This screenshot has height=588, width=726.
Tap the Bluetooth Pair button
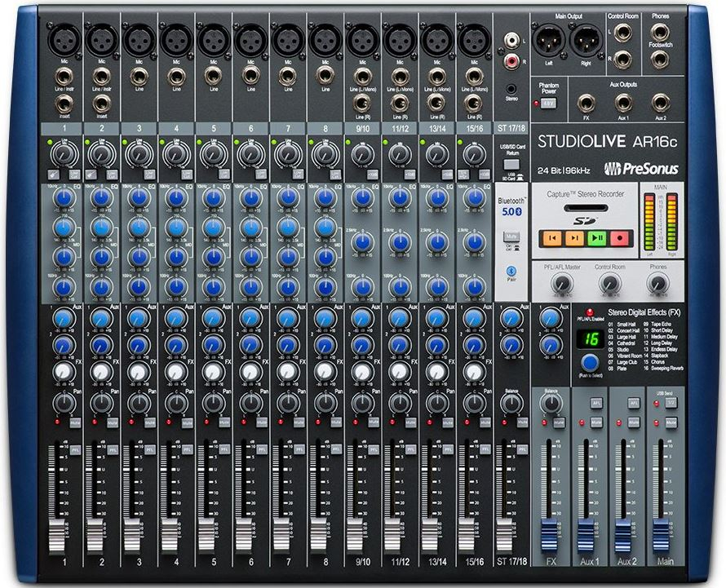511,272
